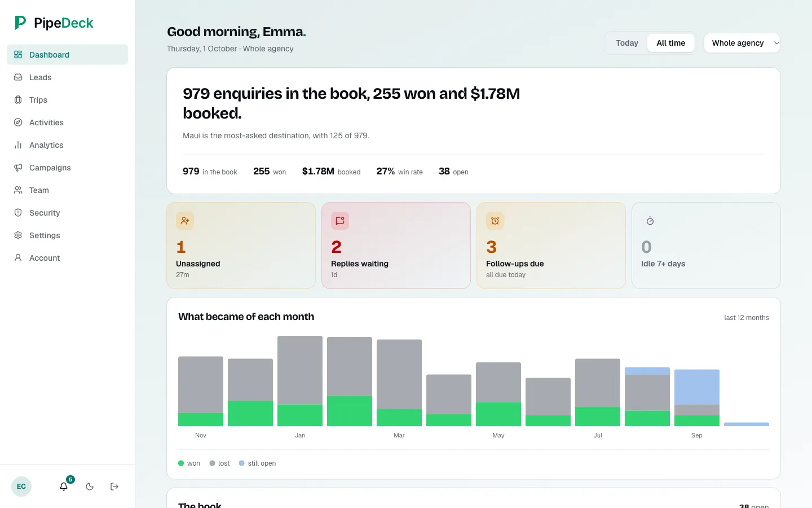Click the Idle stopwatch icon

point(650,221)
